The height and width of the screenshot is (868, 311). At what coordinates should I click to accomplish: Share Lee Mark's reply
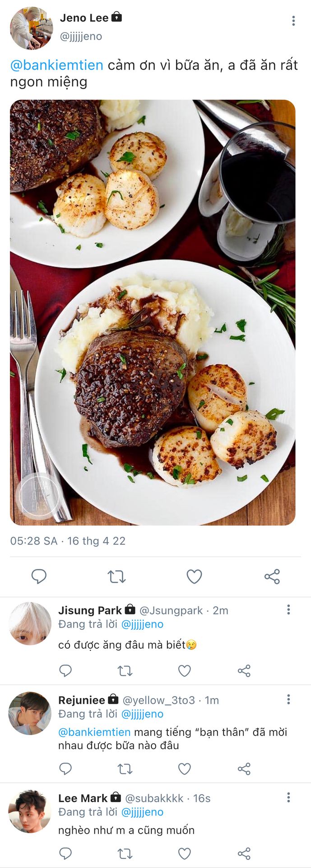click(244, 854)
